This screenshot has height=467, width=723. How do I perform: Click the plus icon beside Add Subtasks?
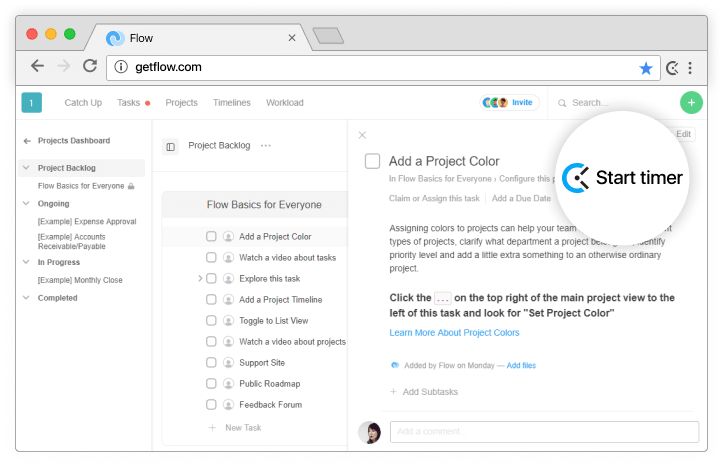pos(393,392)
